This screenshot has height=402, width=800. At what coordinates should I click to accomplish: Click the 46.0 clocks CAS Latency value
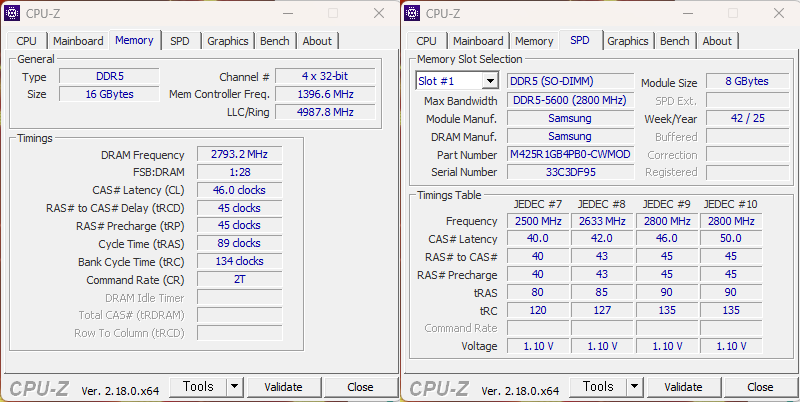pos(239,190)
